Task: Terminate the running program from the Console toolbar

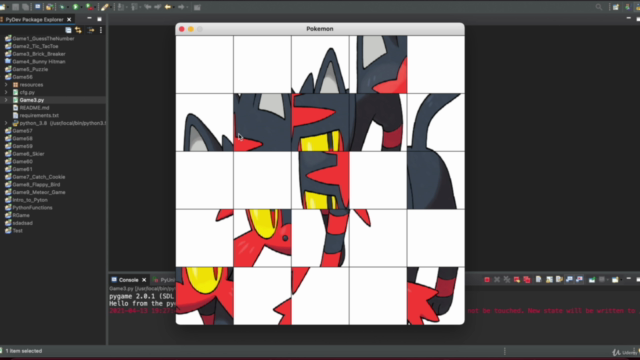Action: click(487, 280)
